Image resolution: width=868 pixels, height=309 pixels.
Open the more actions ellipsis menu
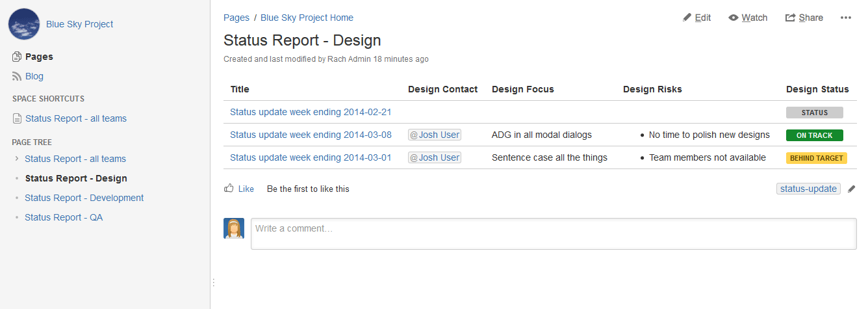point(845,18)
